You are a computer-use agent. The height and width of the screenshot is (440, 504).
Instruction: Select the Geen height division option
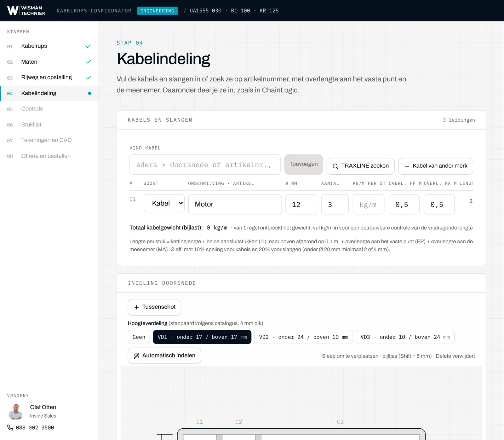point(139,337)
